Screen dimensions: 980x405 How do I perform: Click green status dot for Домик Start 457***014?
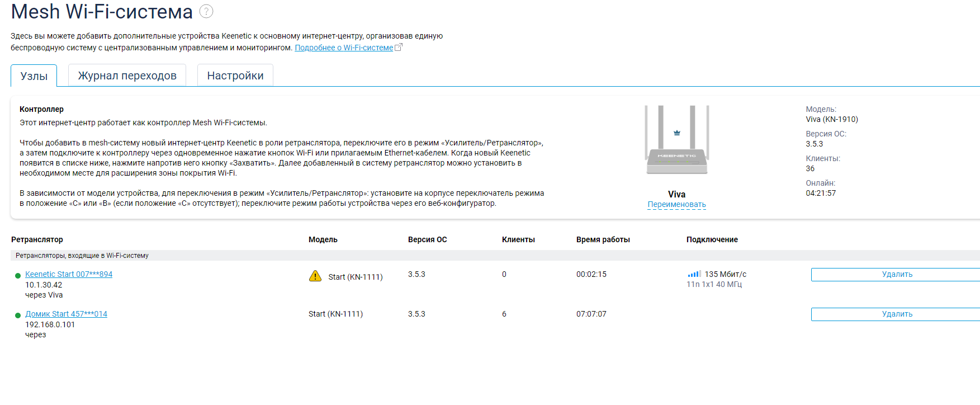18,315
